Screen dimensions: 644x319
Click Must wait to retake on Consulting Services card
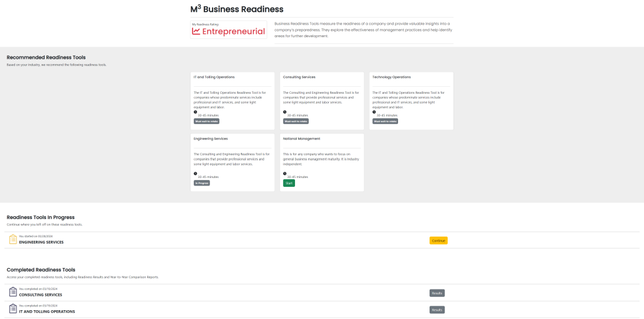point(296,121)
